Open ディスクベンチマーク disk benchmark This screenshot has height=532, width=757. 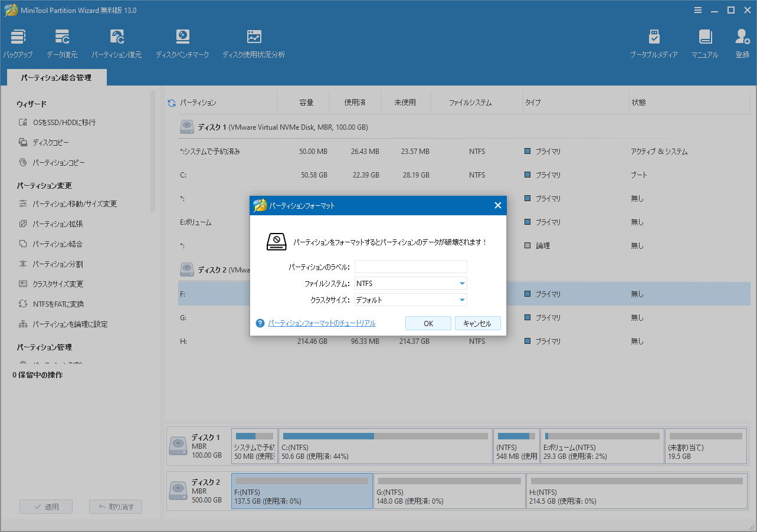(x=182, y=43)
